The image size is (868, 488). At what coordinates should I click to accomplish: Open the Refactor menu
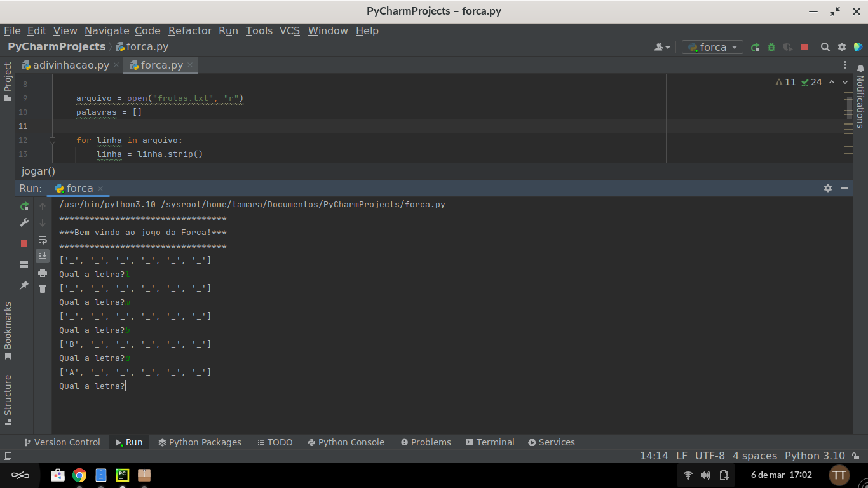click(190, 30)
